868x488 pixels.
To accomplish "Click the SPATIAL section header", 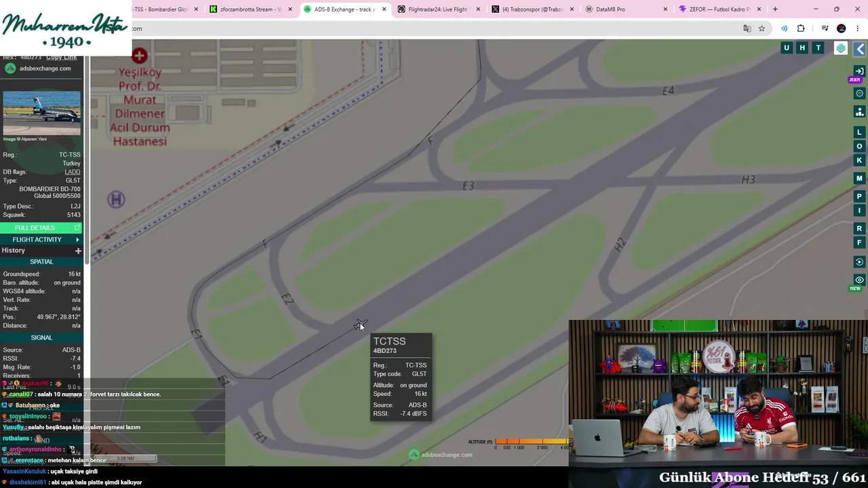I will click(x=41, y=262).
